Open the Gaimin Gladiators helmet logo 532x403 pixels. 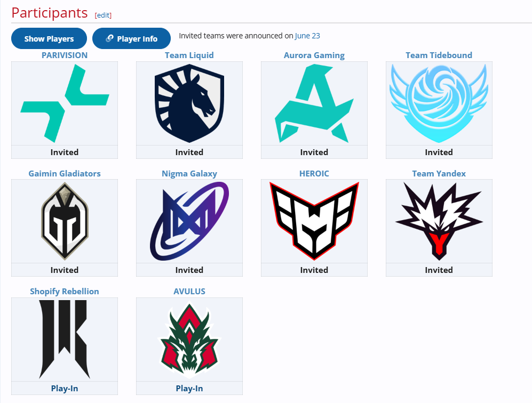(x=65, y=221)
